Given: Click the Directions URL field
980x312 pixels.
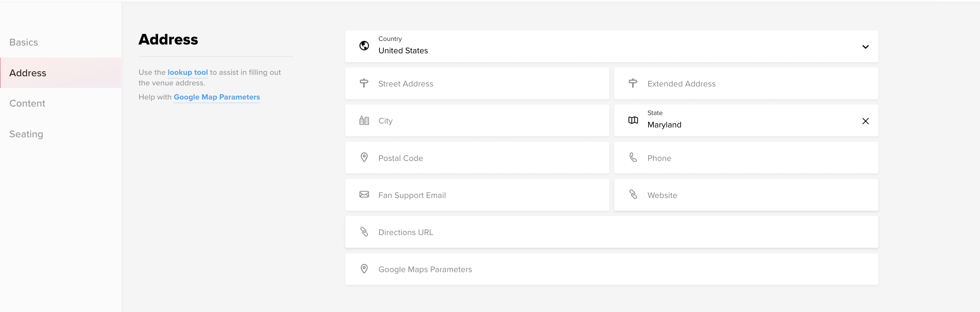Looking at the screenshot, I should (611, 232).
